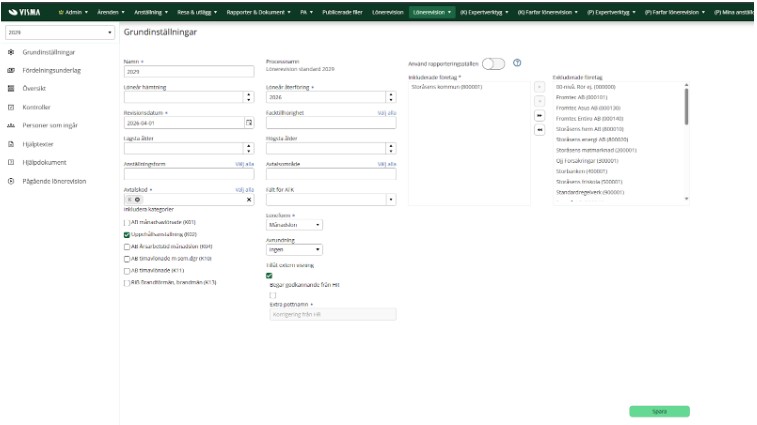Click the help icon beside rapporteringsställen
The height and width of the screenshot is (425, 757).
(517, 64)
